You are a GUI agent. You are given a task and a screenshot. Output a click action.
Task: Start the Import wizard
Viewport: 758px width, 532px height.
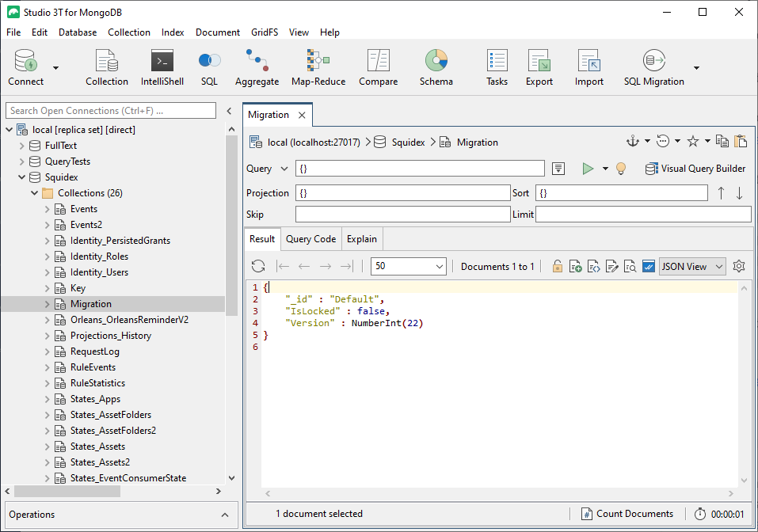tap(588, 67)
